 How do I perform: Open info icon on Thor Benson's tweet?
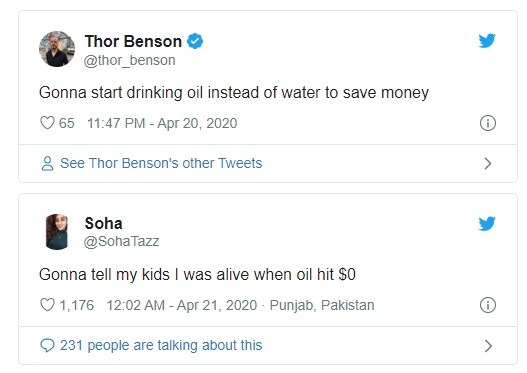[x=488, y=123]
